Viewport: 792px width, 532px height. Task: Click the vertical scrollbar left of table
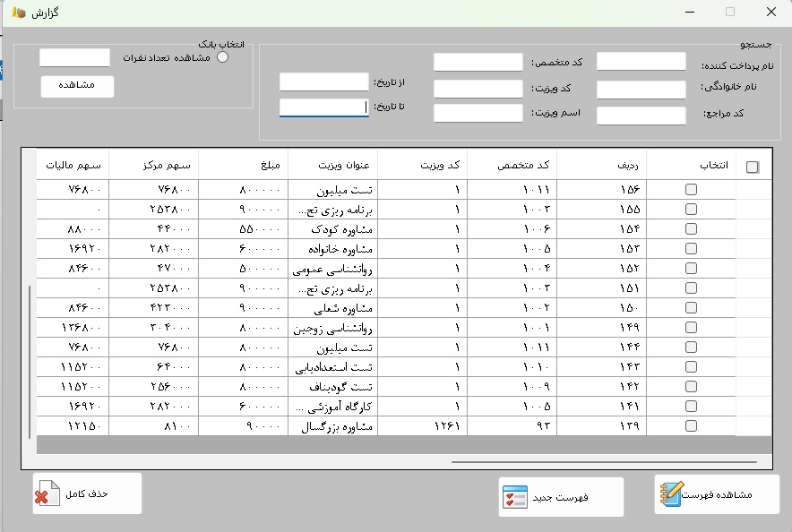click(30, 361)
